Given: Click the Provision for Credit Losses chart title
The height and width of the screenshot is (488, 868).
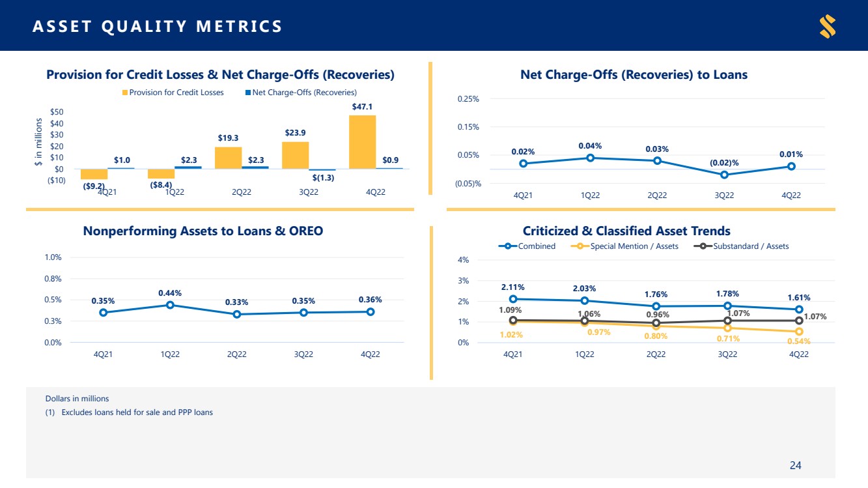Looking at the screenshot, I should pyautogui.click(x=220, y=75).
